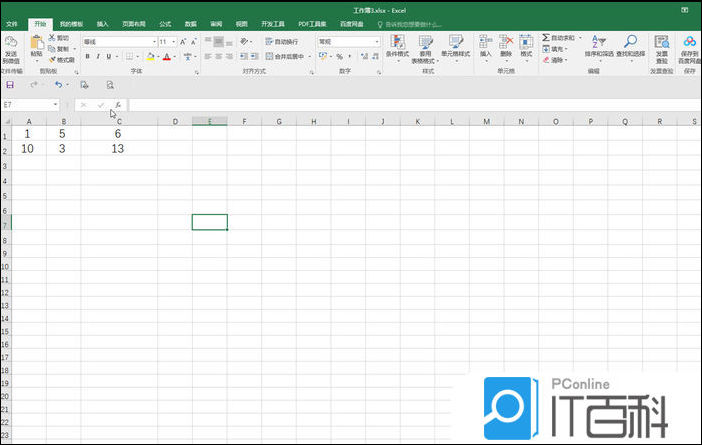Open the text orientation tool
This screenshot has height=445, width=702.
click(x=244, y=42)
